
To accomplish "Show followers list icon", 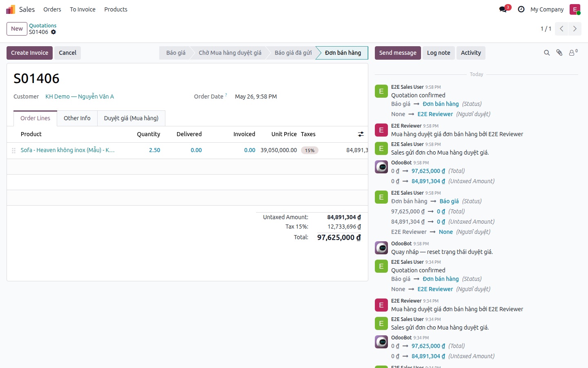I will pyautogui.click(x=573, y=53).
